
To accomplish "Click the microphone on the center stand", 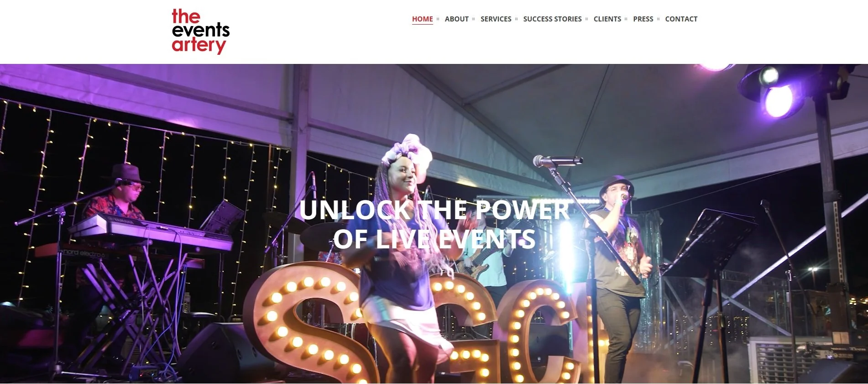I will click(558, 161).
